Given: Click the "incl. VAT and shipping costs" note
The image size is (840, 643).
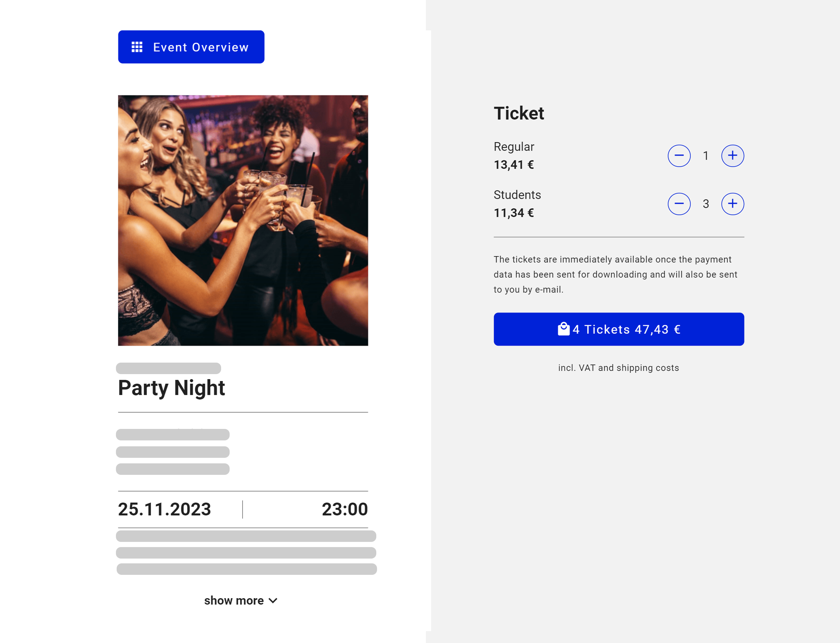Looking at the screenshot, I should point(619,368).
